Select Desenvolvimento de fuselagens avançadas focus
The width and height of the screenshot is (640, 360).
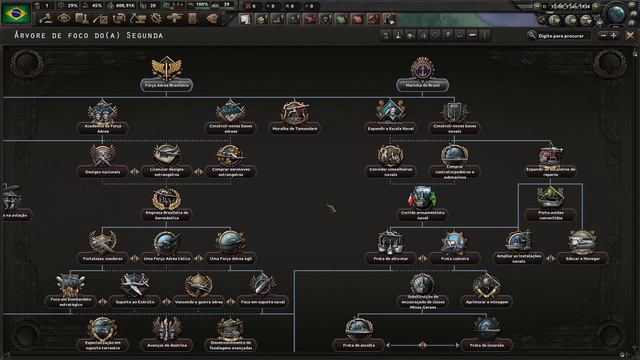(x=231, y=334)
